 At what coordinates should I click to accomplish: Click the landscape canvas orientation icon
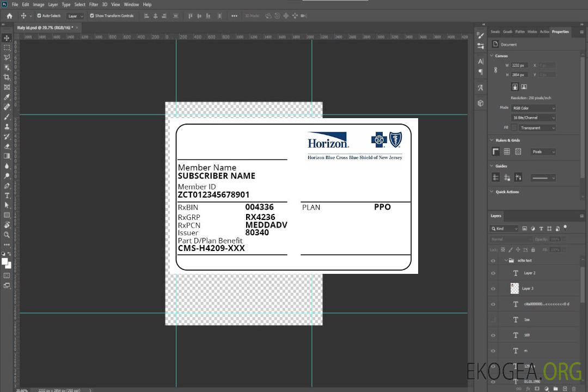click(524, 87)
